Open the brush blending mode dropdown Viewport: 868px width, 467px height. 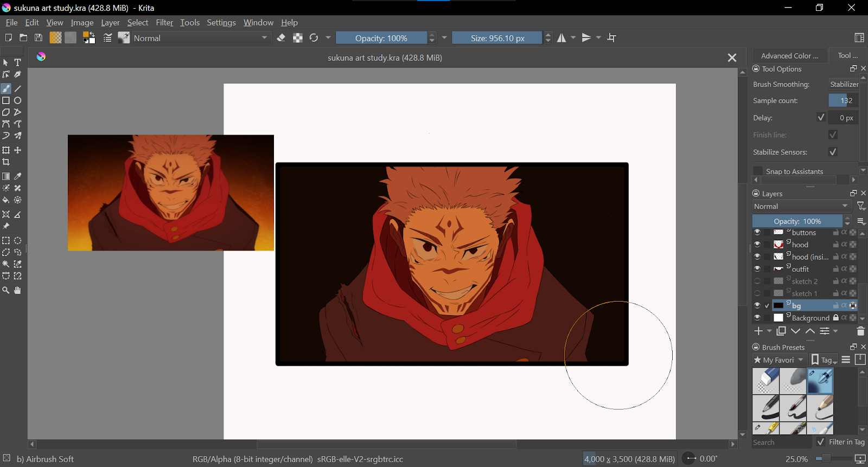(x=201, y=38)
